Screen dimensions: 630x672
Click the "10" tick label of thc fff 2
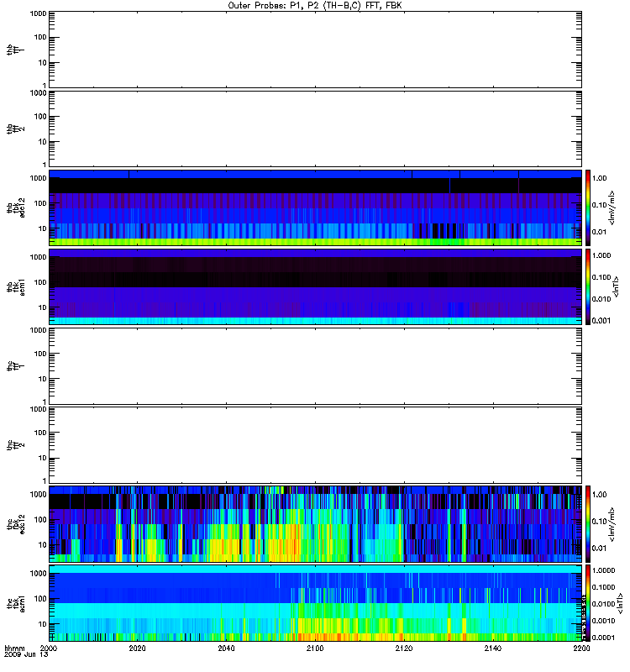click(43, 458)
